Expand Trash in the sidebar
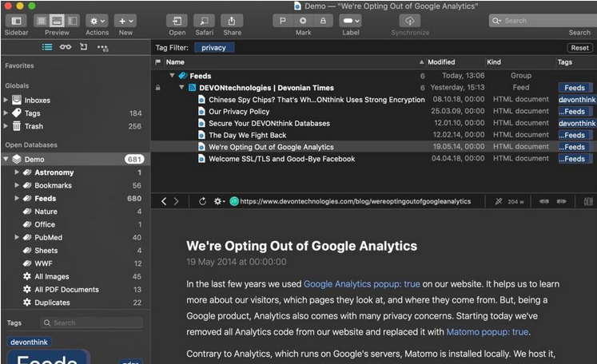This screenshot has width=597, height=364. 6,126
